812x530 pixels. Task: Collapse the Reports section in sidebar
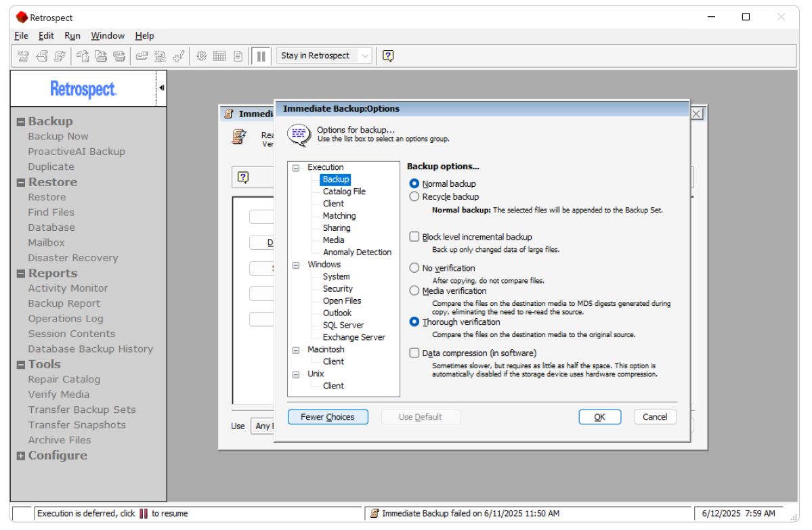tap(21, 273)
